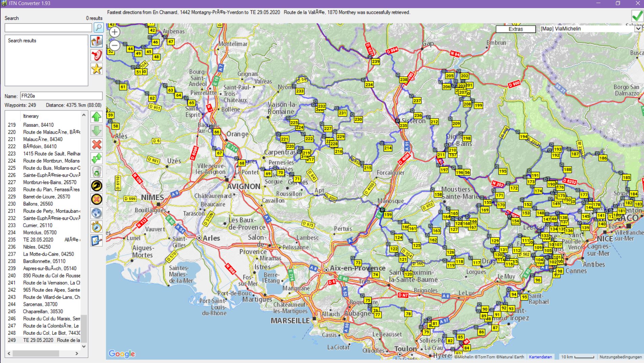This screenshot has height=363, width=644.
Task: Select itinerary row 234 Montclus, 05700
Action: (x=43, y=233)
